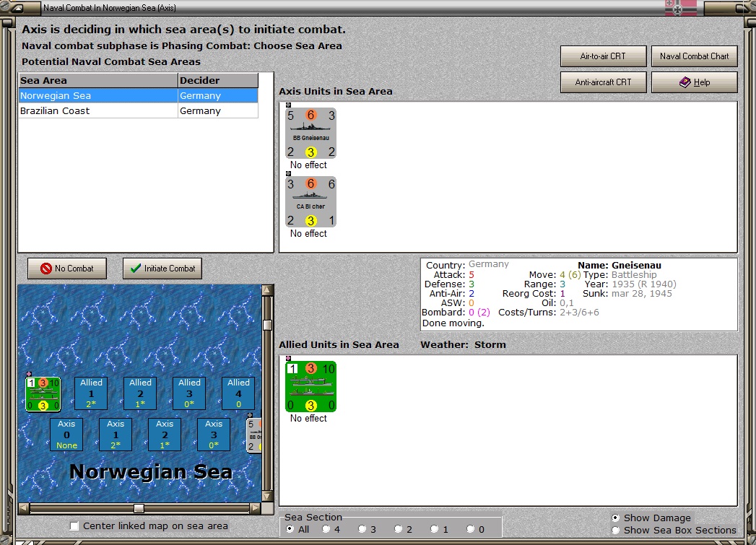Click the map horizontal scrollbar right arrow
This screenshot has width=756, height=545.
[x=256, y=508]
